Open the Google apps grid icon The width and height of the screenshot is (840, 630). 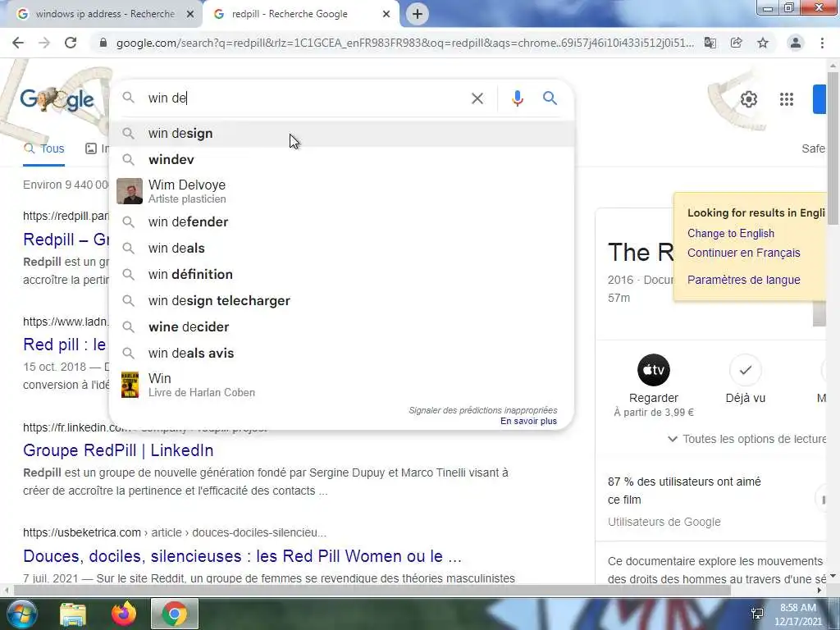(x=787, y=99)
